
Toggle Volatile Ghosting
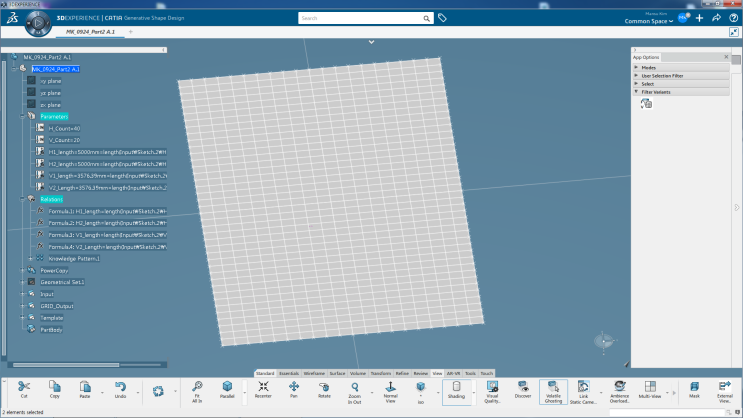(553, 391)
